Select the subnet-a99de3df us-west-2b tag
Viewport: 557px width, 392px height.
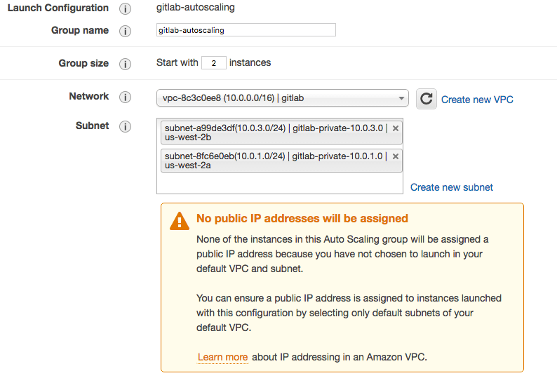[274, 133]
